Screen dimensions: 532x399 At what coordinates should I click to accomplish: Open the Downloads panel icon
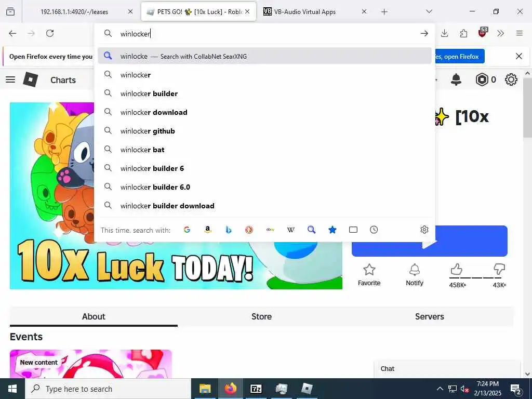click(445, 33)
